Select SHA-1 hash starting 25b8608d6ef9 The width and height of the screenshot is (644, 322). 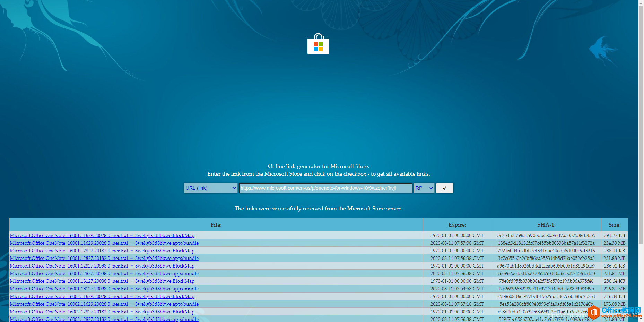[x=546, y=296]
